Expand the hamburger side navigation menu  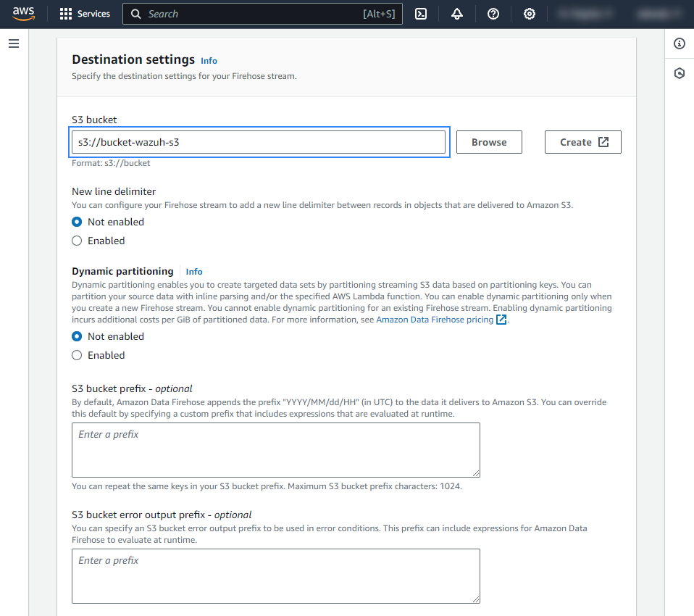(14, 43)
